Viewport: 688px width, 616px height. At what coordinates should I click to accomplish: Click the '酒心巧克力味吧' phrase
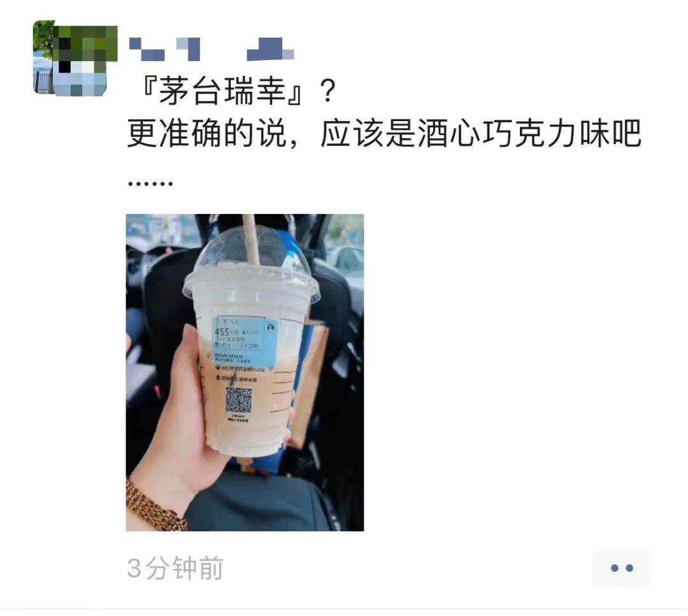[529, 133]
